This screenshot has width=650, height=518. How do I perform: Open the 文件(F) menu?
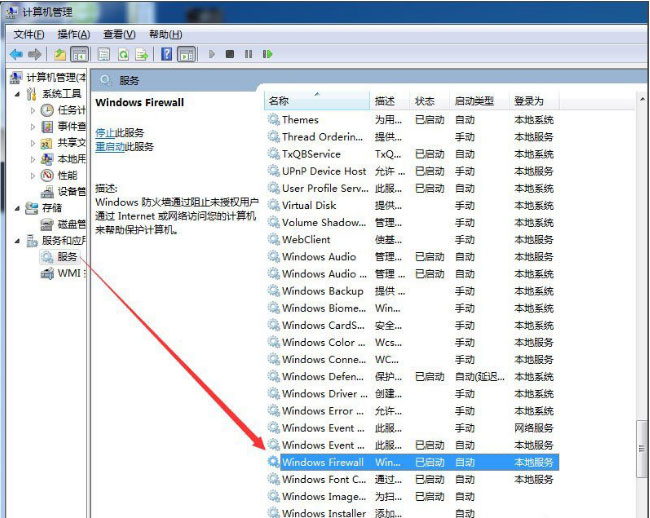tap(29, 34)
